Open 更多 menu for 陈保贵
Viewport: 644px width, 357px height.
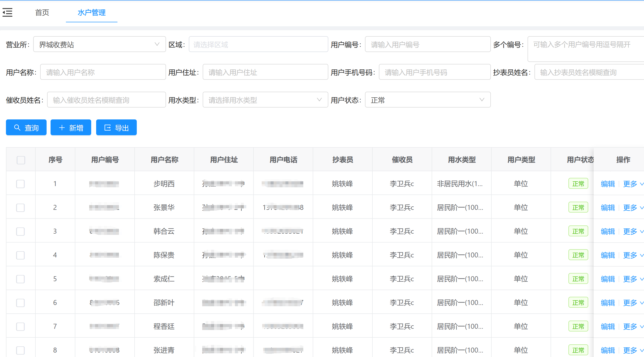pyautogui.click(x=633, y=255)
